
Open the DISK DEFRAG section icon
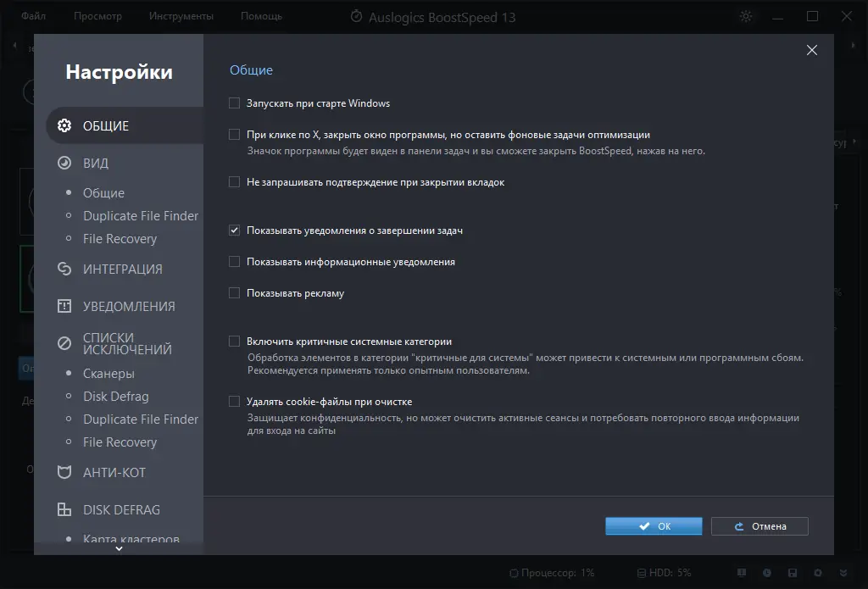pyautogui.click(x=64, y=509)
